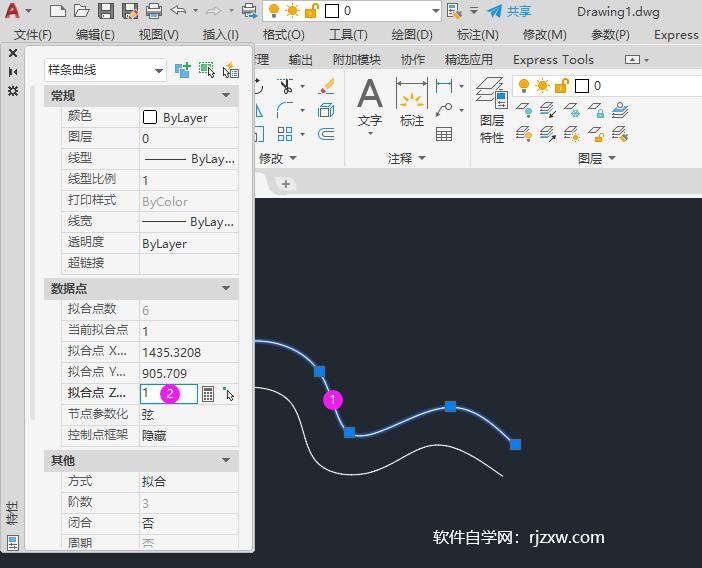This screenshot has height=568, width=702.
Task: Toggle layer freeze sun in ribbon layer list
Action: (x=542, y=85)
